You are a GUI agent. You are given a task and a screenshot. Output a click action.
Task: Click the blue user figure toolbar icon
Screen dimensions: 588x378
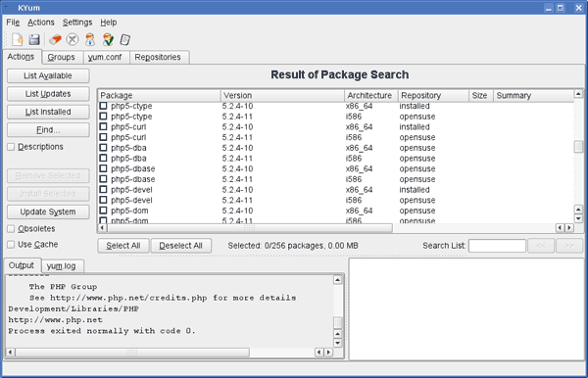point(90,39)
